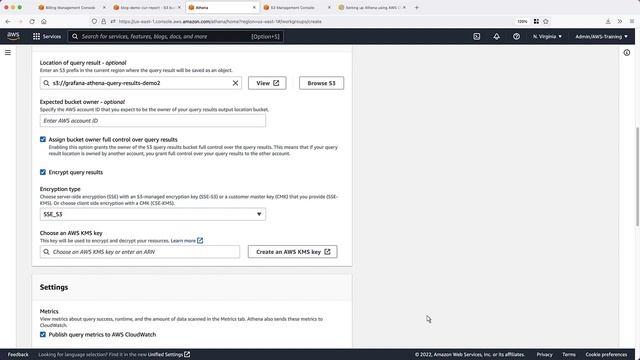Click the Enter AWS account ID field
This screenshot has width=640, height=360.
pyautogui.click(x=153, y=121)
